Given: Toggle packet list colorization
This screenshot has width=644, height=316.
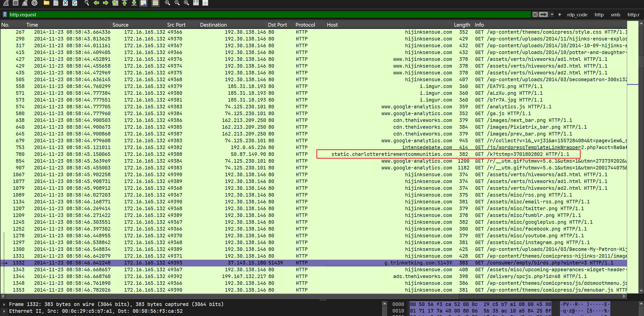Looking at the screenshot, I should click(x=155, y=3).
